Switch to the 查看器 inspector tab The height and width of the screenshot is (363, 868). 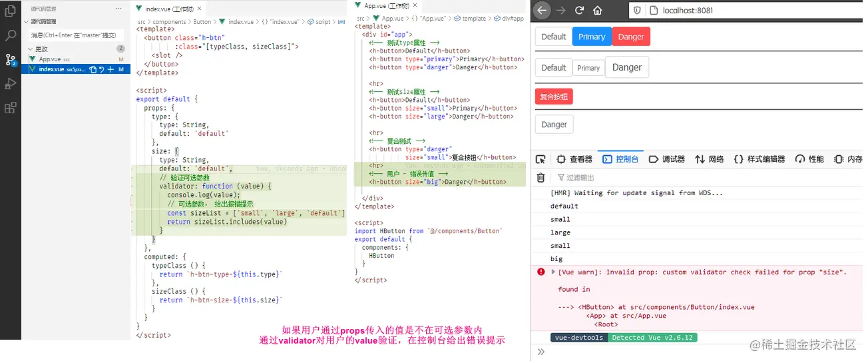574,159
